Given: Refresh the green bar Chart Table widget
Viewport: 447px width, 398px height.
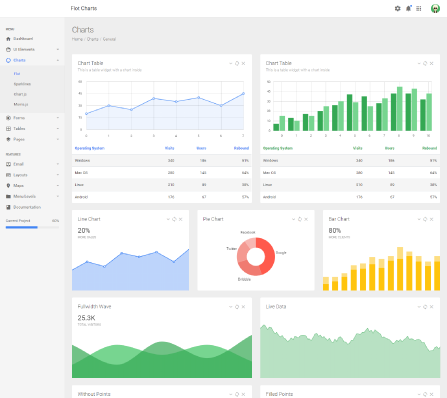Looking at the screenshot, I should (425, 63).
